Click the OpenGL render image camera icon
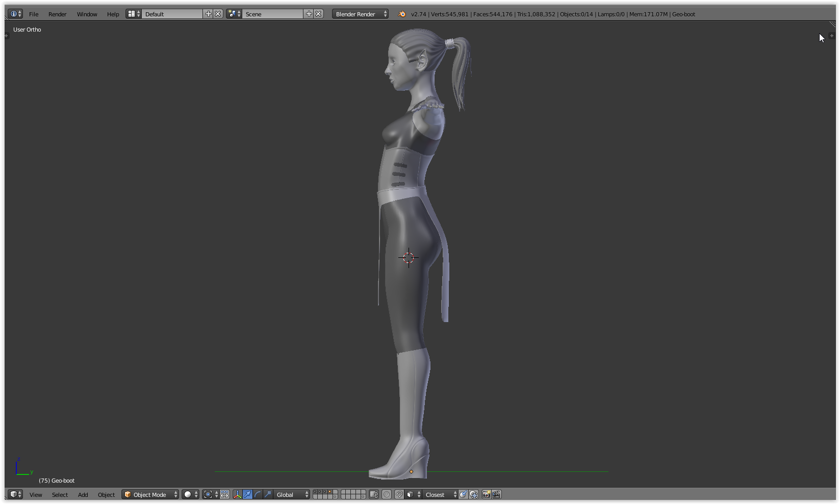Image resolution: width=840 pixels, height=504 pixels. (x=486, y=494)
